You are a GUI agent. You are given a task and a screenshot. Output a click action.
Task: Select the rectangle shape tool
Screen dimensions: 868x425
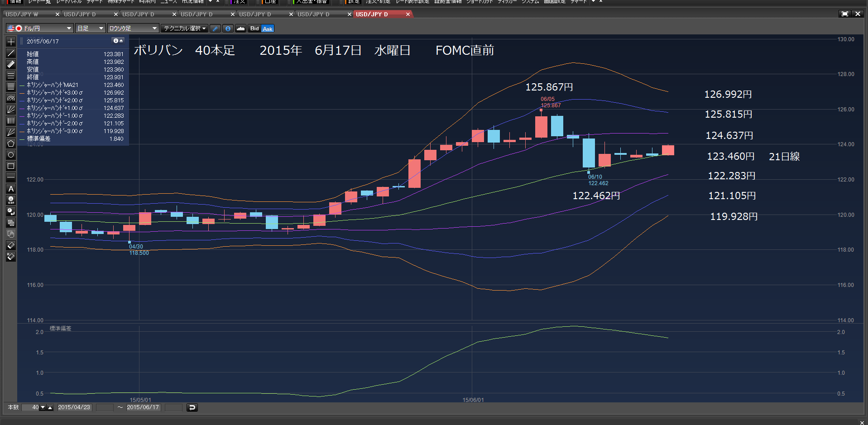(x=11, y=166)
